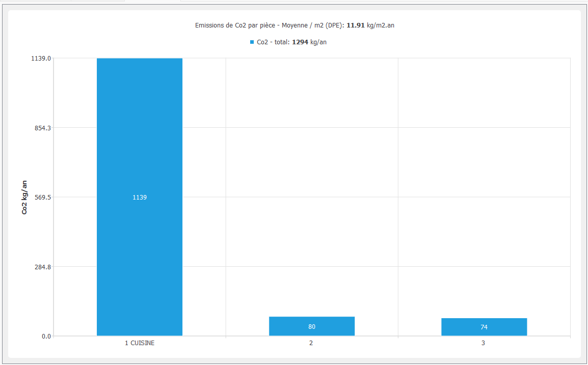Click the x-axis category label '2'
Screen dimensions: 588x365
[311, 343]
